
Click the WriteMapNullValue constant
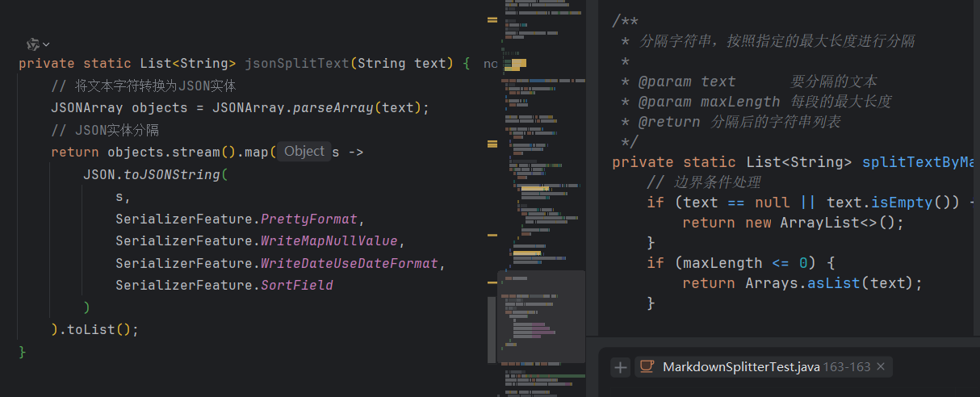tap(329, 241)
